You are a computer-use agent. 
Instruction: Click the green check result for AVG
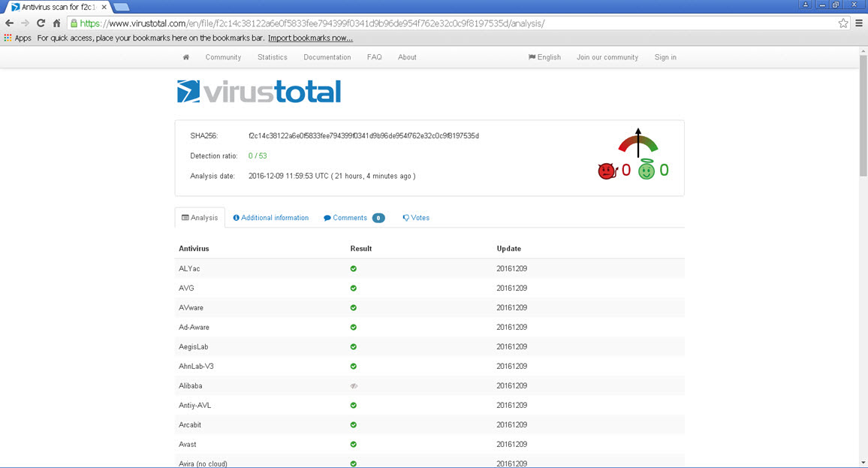353,288
